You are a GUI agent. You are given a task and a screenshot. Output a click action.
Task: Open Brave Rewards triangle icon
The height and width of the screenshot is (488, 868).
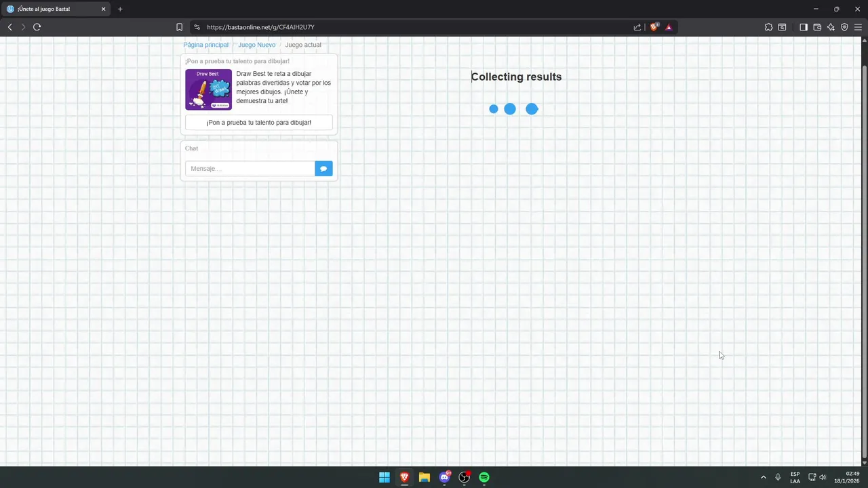[x=669, y=27]
